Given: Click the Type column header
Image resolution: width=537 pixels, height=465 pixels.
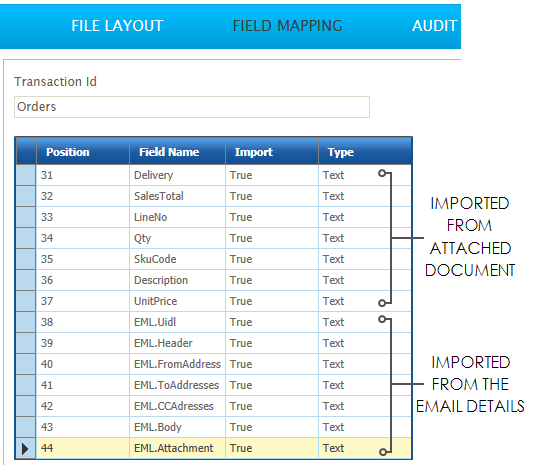Looking at the screenshot, I should 365,152.
